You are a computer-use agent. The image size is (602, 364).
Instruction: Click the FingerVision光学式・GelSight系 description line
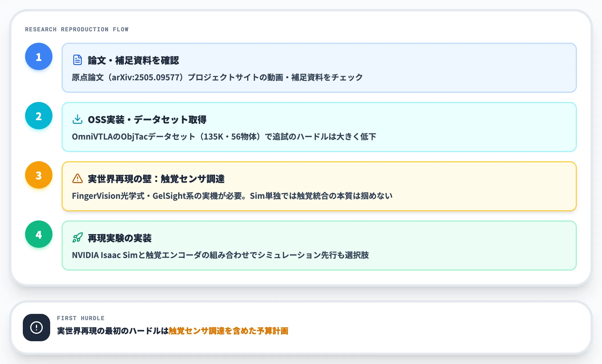pos(232,196)
